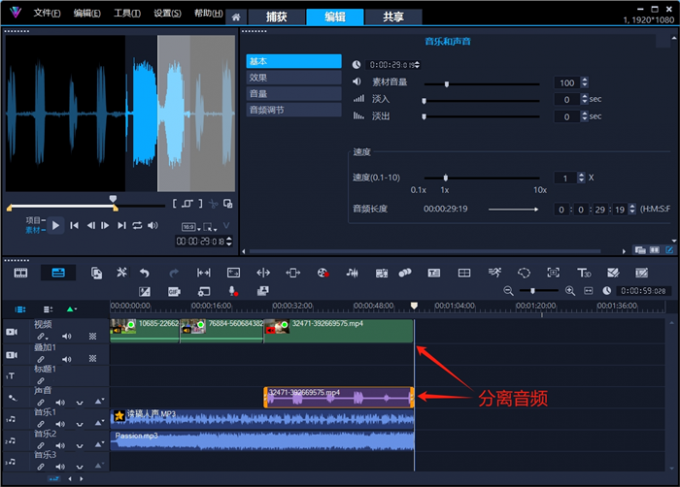Viewport: 680px width, 487px height.
Task: Click the redo arrow in timeline toolbar
Action: pos(174,273)
